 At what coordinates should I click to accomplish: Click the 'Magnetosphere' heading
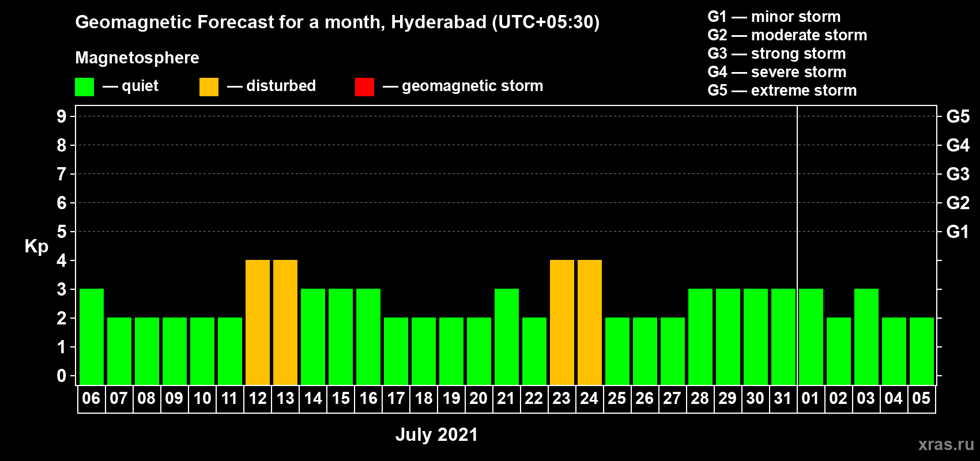137,58
